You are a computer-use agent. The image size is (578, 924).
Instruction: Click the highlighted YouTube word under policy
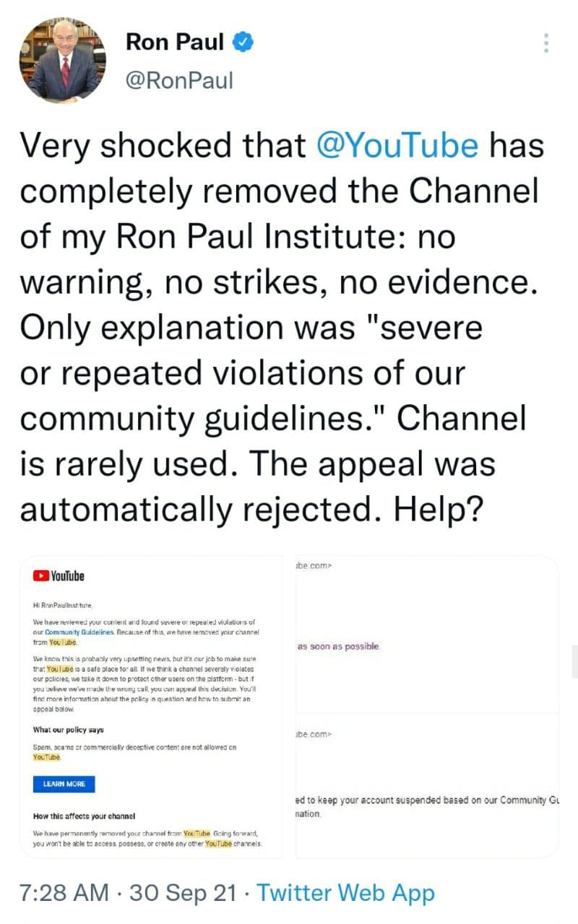tap(48, 757)
